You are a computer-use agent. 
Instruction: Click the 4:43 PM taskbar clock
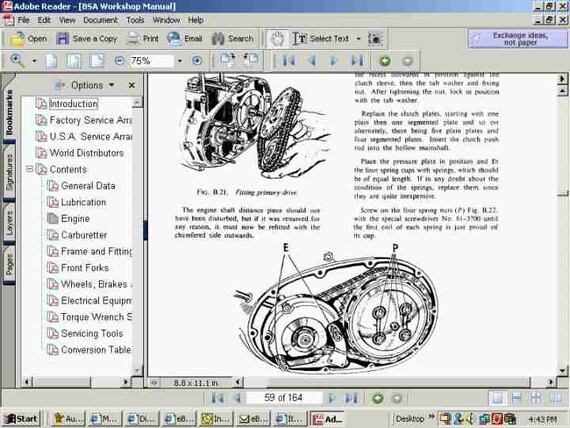542,419
